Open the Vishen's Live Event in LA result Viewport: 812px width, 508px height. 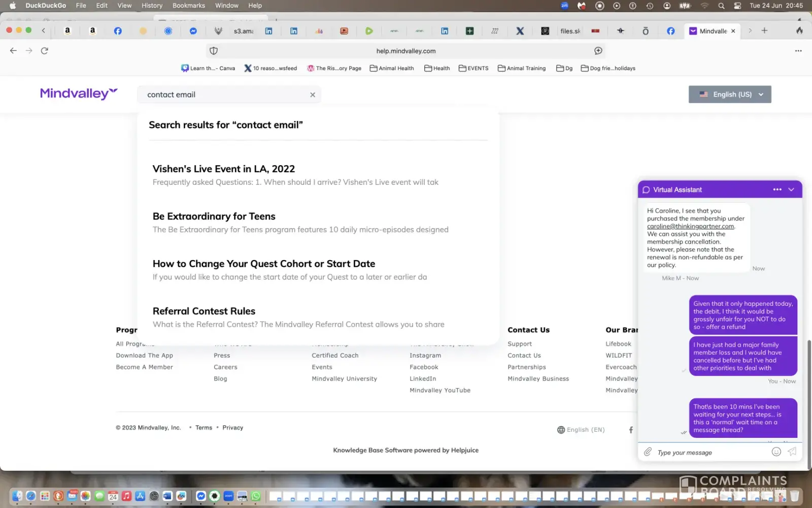click(x=223, y=169)
